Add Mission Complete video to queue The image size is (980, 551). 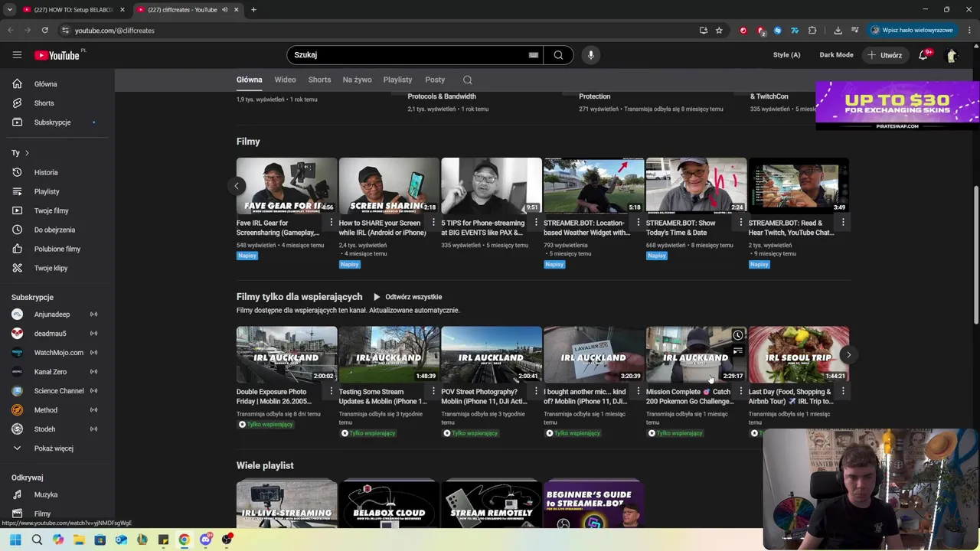tap(737, 351)
